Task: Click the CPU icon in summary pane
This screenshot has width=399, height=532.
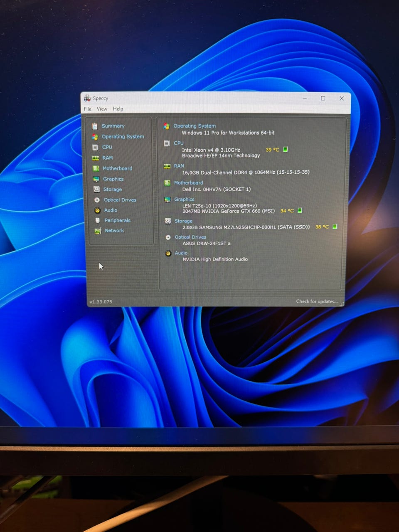Action: coord(167,143)
